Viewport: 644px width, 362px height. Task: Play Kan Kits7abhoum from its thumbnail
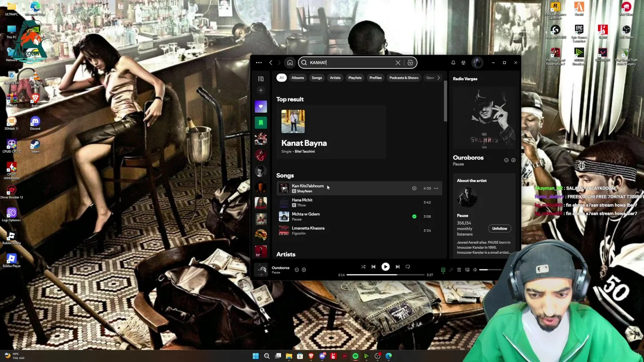point(284,188)
